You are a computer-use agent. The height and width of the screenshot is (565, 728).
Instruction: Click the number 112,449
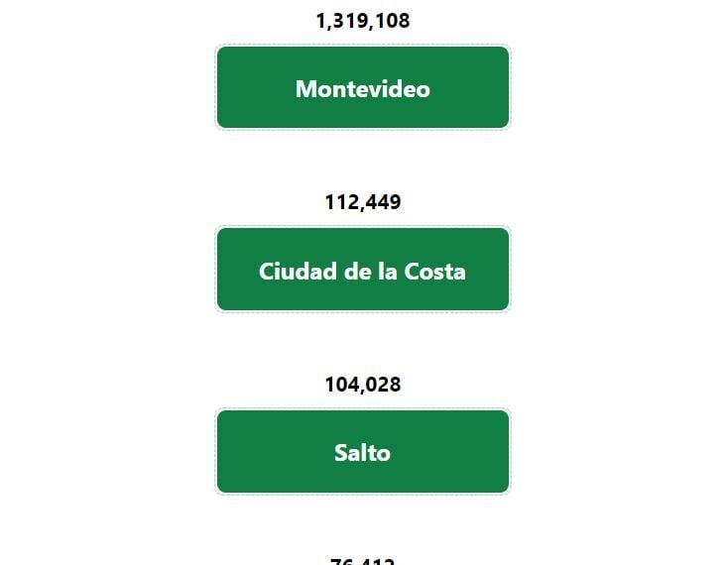point(363,202)
